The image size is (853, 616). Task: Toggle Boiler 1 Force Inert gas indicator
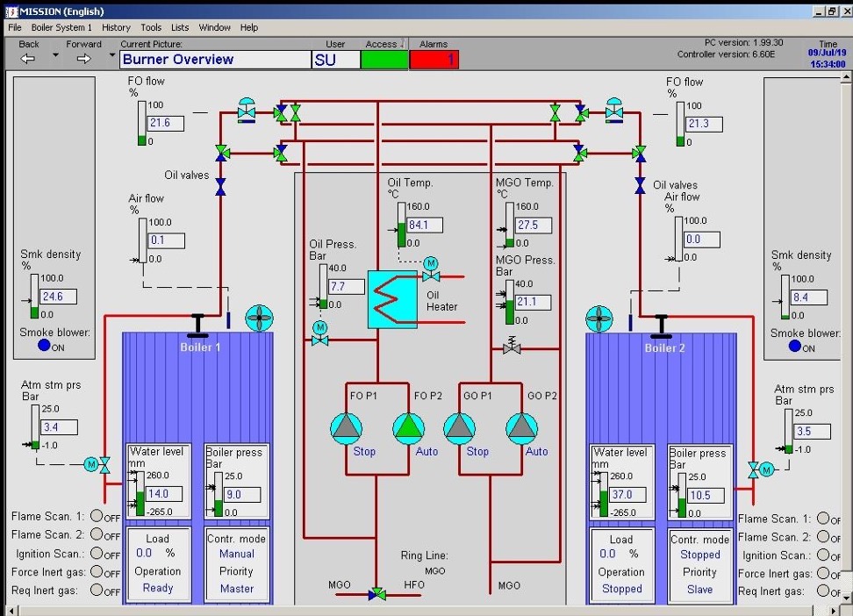pos(97,571)
